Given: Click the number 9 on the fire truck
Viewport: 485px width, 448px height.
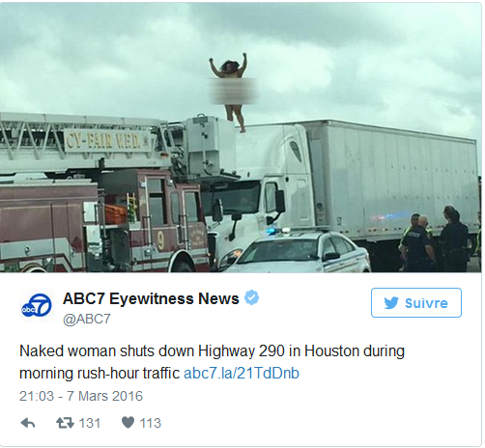Looking at the screenshot, I should point(160,240).
